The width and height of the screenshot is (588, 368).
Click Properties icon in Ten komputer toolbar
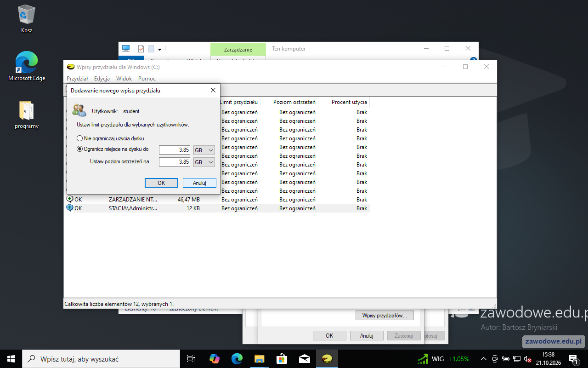[x=141, y=49]
